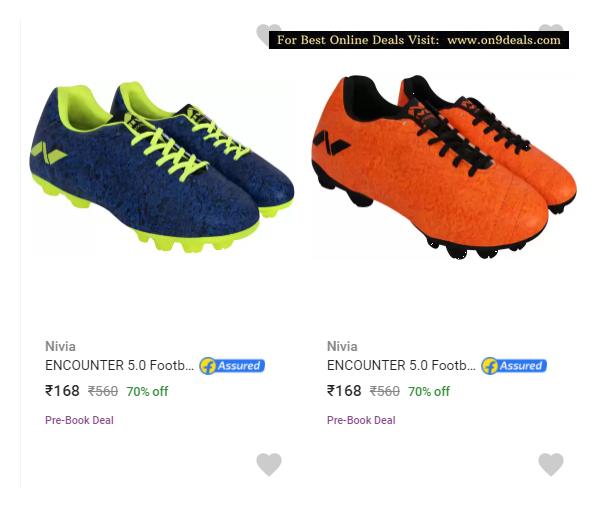
Task: Click Nivia brand name above blue shoe title
Action: tap(60, 346)
